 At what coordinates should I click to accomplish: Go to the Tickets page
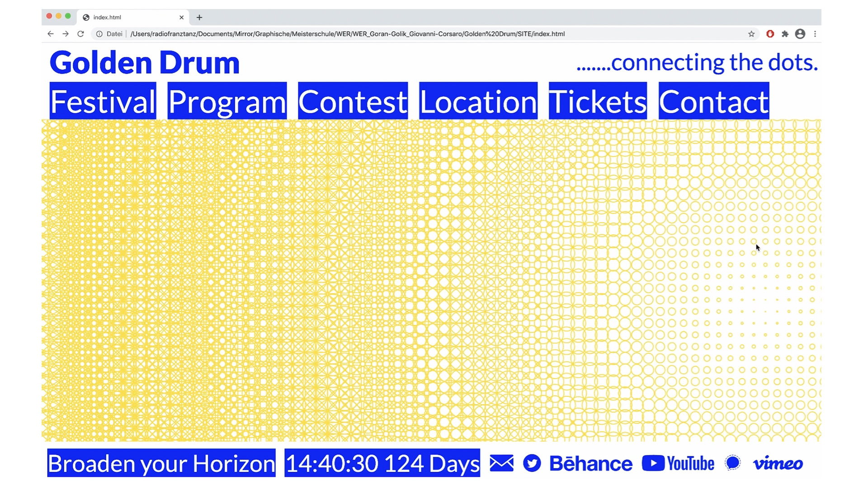pos(598,101)
